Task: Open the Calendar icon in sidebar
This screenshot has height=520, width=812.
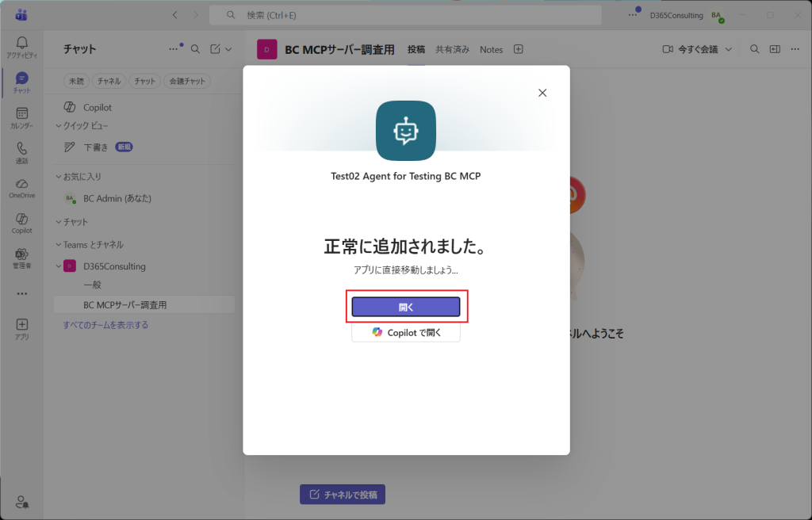Action: 21,117
